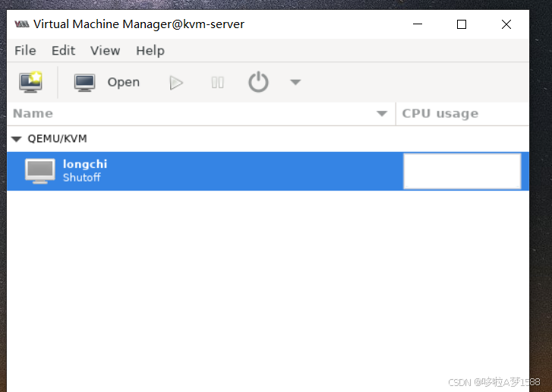Viewport: 552px width, 392px height.
Task: Minimize the Virtual Machine Manager window
Action: [x=418, y=24]
